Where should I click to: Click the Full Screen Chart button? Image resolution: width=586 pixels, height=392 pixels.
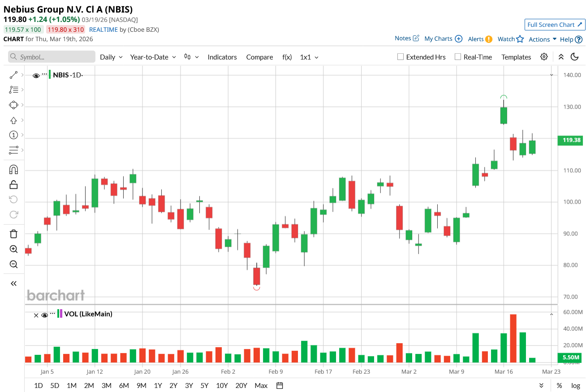[555, 25]
